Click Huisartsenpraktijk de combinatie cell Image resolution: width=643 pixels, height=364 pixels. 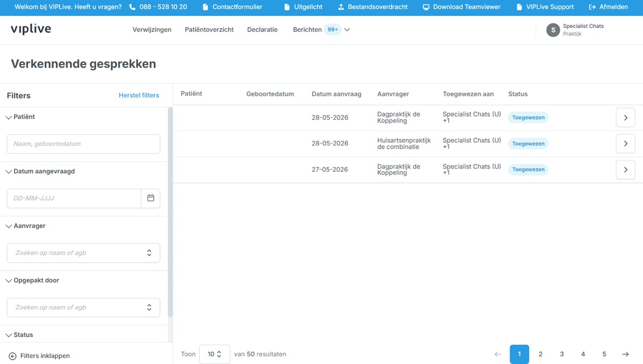(404, 143)
